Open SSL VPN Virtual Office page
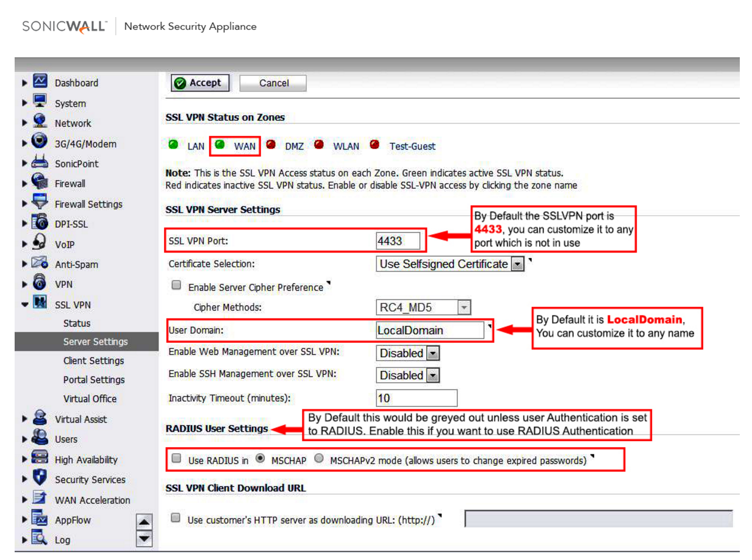The height and width of the screenshot is (560, 752). tap(90, 398)
